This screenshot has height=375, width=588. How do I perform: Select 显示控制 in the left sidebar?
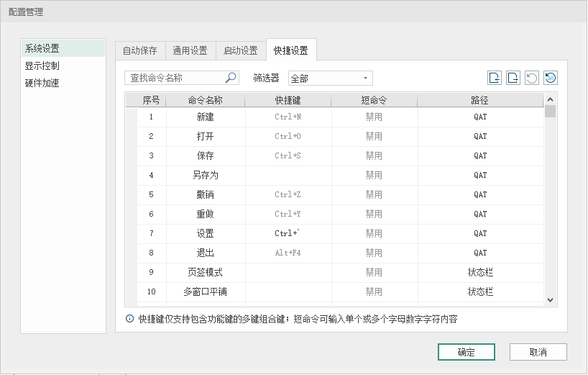pyautogui.click(x=42, y=66)
